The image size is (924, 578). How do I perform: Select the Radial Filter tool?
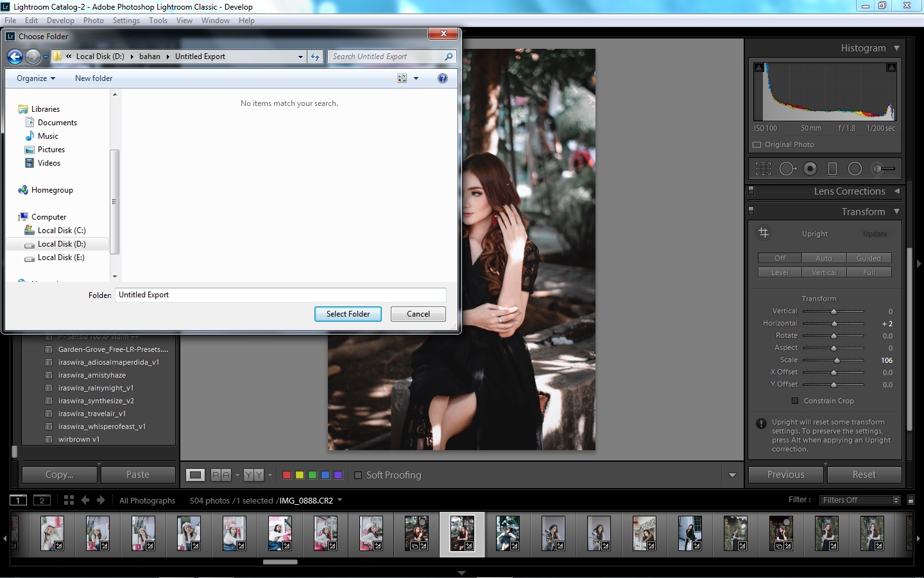[x=855, y=169]
